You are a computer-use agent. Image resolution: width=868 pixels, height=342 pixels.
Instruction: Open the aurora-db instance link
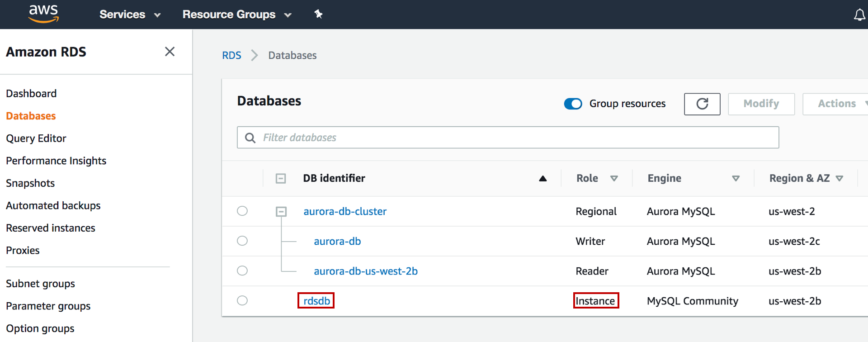click(x=337, y=241)
